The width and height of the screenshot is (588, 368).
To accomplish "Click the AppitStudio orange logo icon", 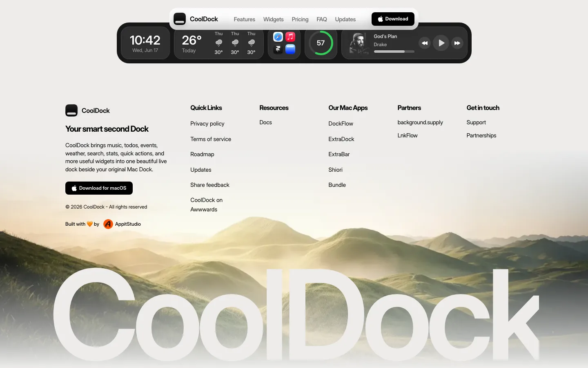I will pos(108,224).
